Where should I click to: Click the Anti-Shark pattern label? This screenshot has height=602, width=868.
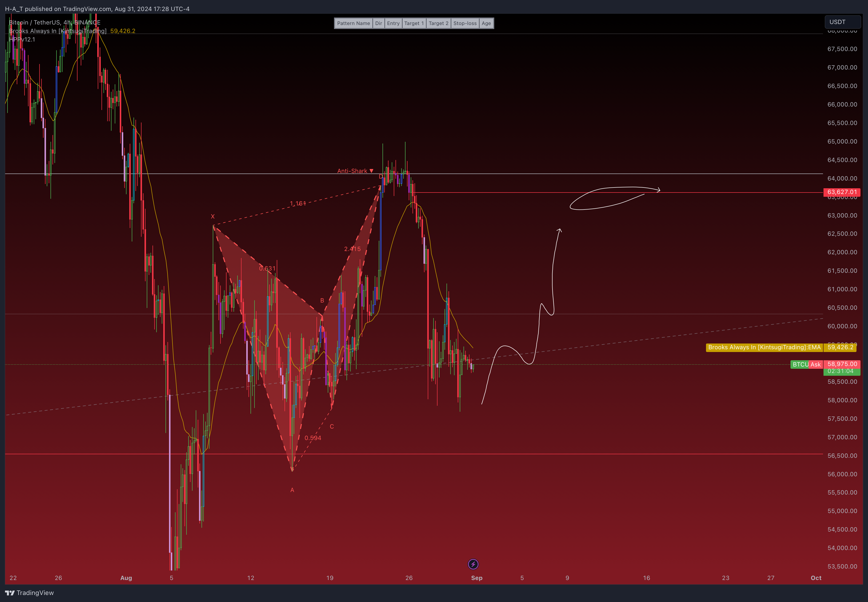[x=355, y=171]
